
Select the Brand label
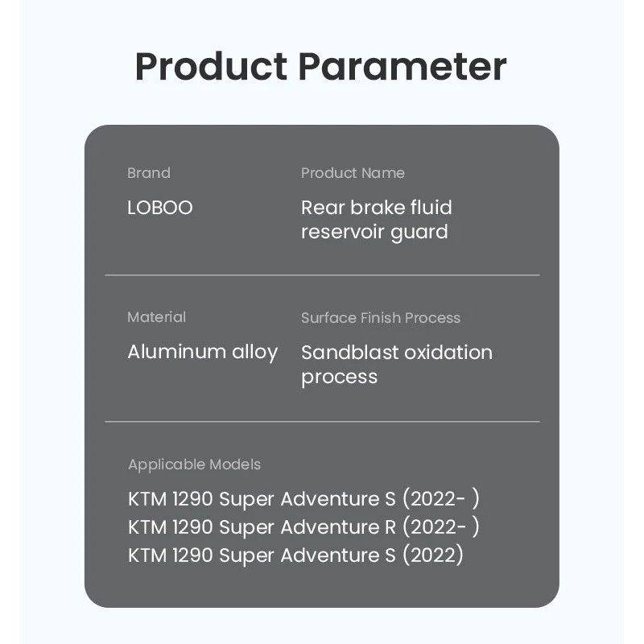tap(149, 173)
